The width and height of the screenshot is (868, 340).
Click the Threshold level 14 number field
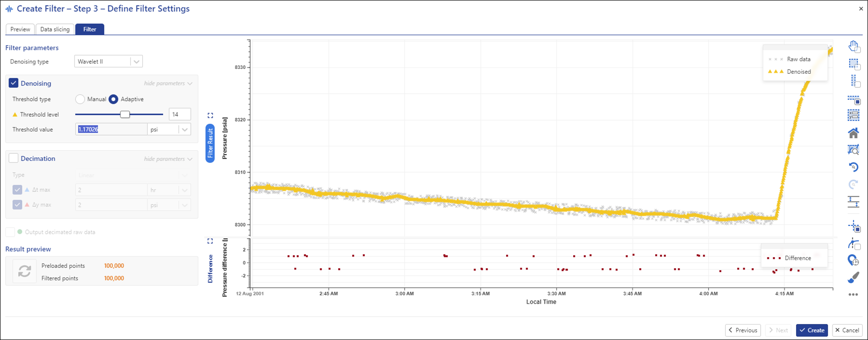[180, 114]
